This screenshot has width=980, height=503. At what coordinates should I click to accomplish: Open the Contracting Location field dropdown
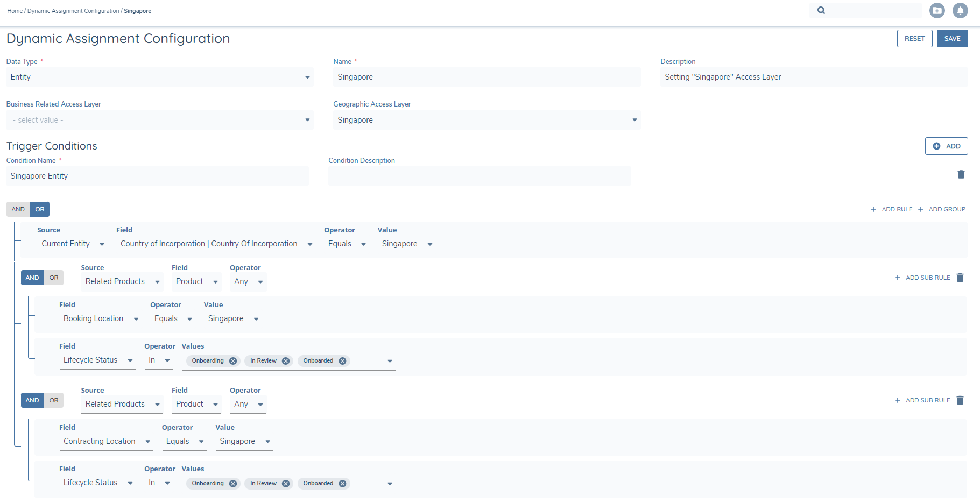[107, 442]
